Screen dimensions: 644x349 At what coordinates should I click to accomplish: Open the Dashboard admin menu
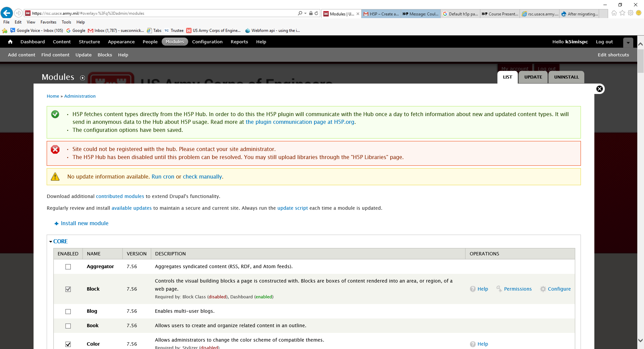[33, 42]
